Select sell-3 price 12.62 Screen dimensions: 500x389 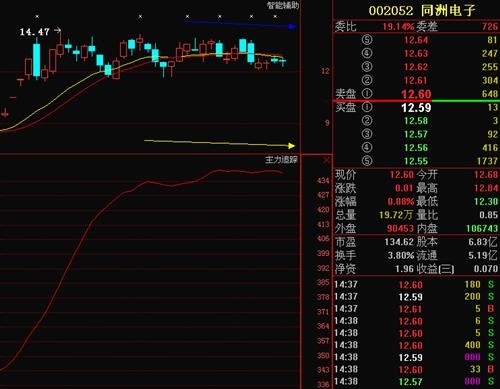416,67
